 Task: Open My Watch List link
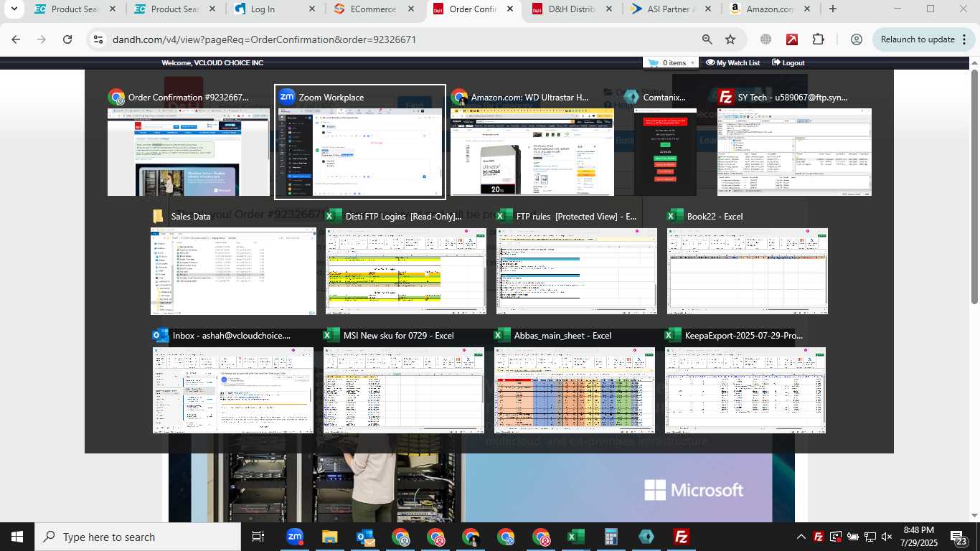point(732,63)
